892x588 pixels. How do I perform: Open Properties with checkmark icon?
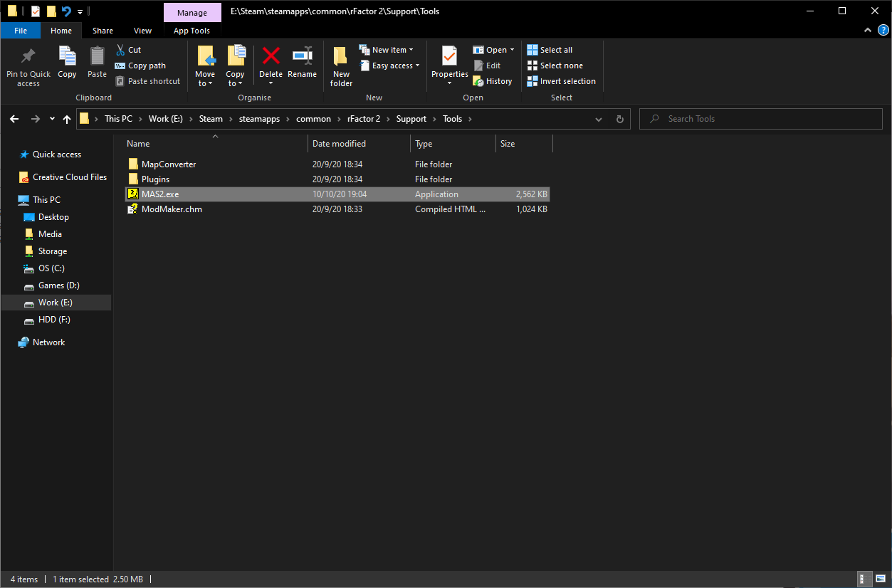coord(449,57)
